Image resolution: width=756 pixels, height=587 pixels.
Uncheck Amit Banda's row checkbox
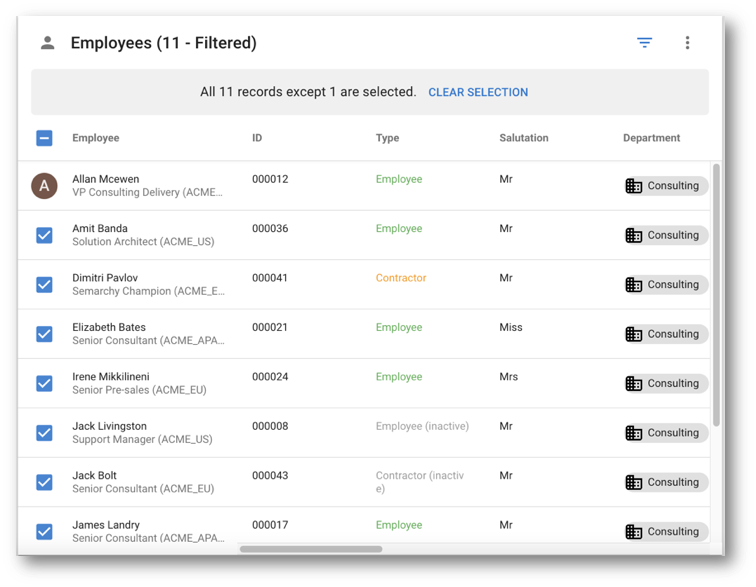pos(44,235)
